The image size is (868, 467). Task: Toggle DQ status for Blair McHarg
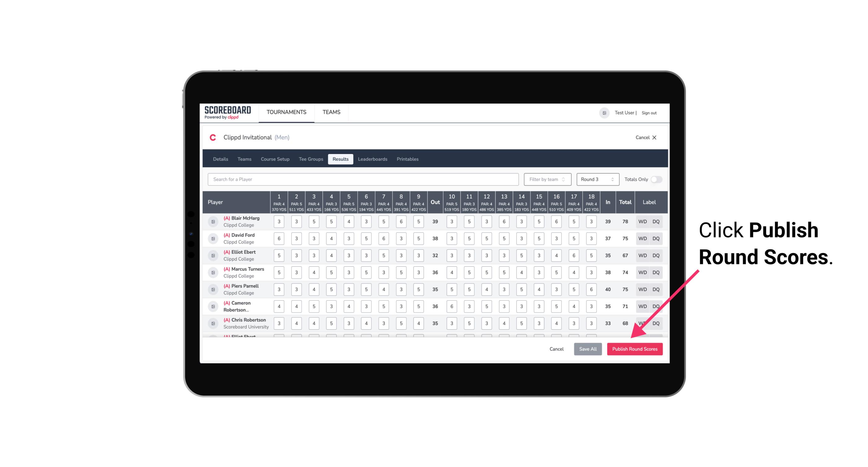click(656, 221)
